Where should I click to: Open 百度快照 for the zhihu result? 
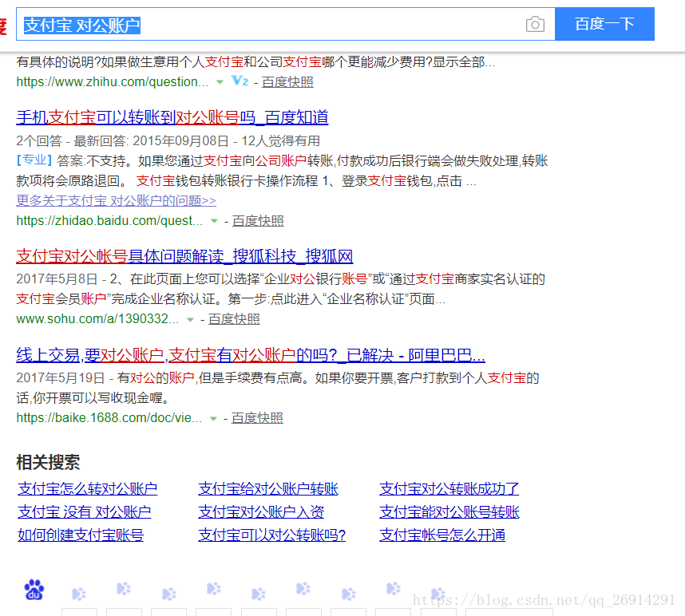287,82
